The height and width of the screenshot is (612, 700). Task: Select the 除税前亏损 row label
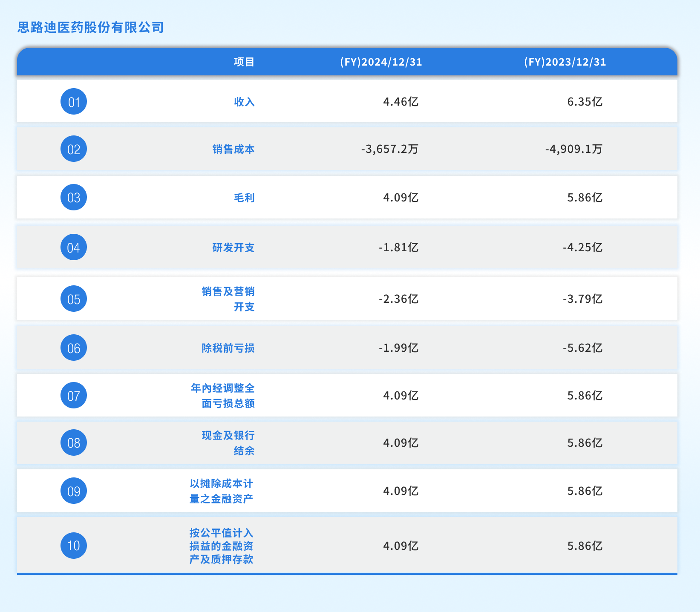tap(228, 348)
